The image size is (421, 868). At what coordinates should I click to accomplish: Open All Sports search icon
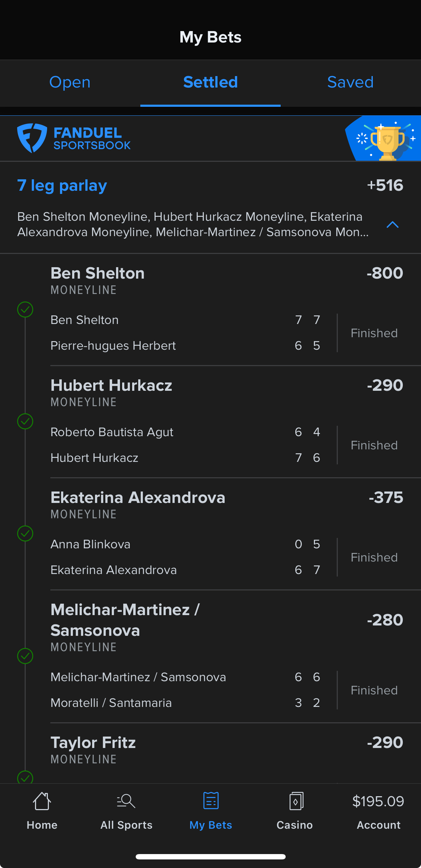pyautogui.click(x=126, y=801)
